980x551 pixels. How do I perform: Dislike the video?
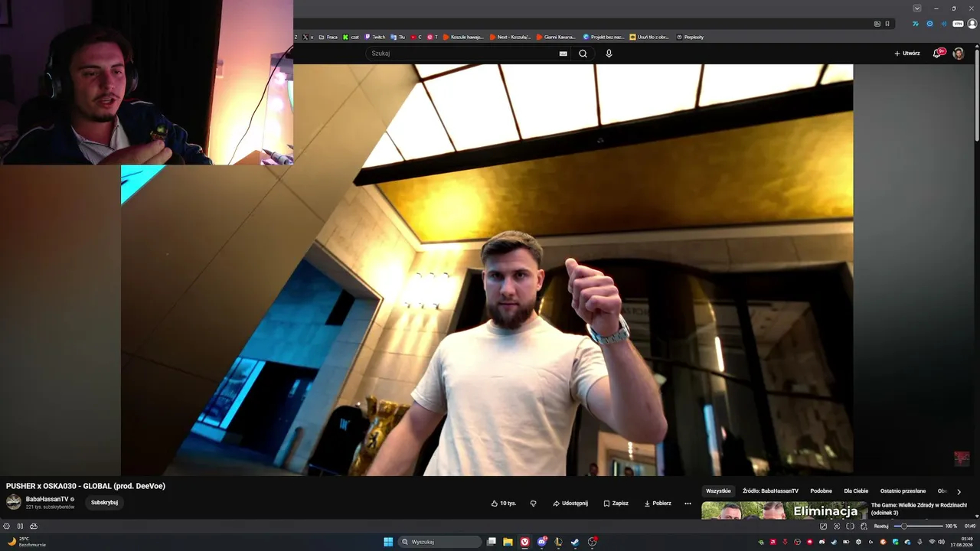coord(534,504)
